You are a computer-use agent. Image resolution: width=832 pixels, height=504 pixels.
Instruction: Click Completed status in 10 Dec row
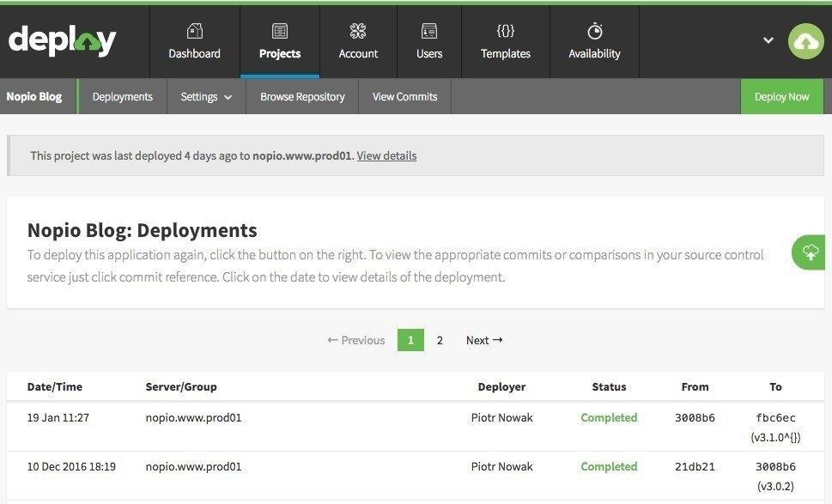(609, 466)
